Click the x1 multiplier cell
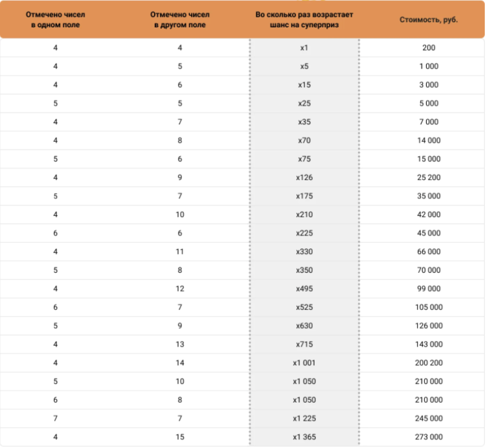The width and height of the screenshot is (486, 448). click(x=304, y=48)
